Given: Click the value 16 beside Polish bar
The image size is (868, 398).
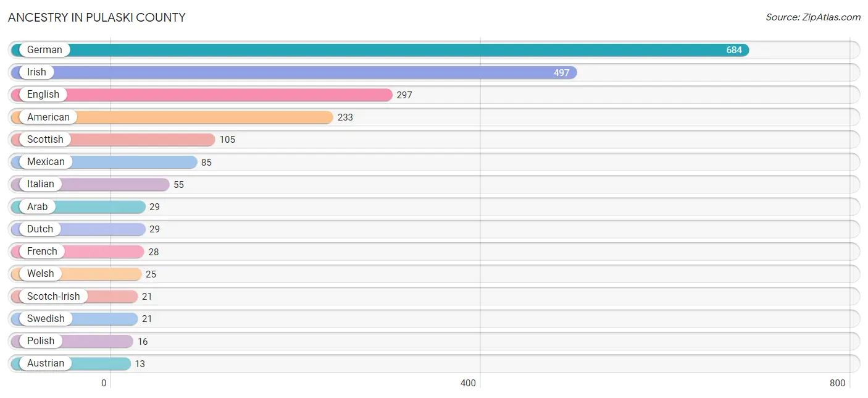Looking at the screenshot, I should point(143,341).
